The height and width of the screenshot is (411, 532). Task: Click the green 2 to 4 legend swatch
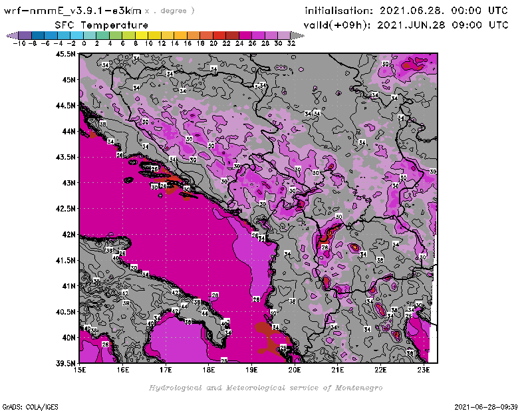103,36
